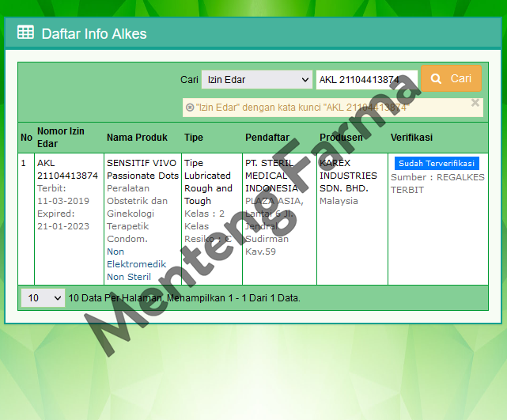Click the magnifier icon on Cari button
This screenshot has height=420, width=507.
[x=436, y=79]
